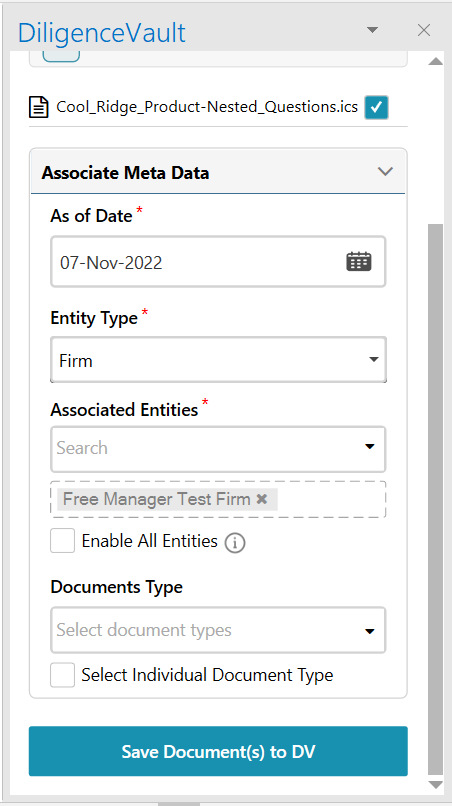
Task: Click the vertical scrollbar thumb
Action: click(436, 499)
